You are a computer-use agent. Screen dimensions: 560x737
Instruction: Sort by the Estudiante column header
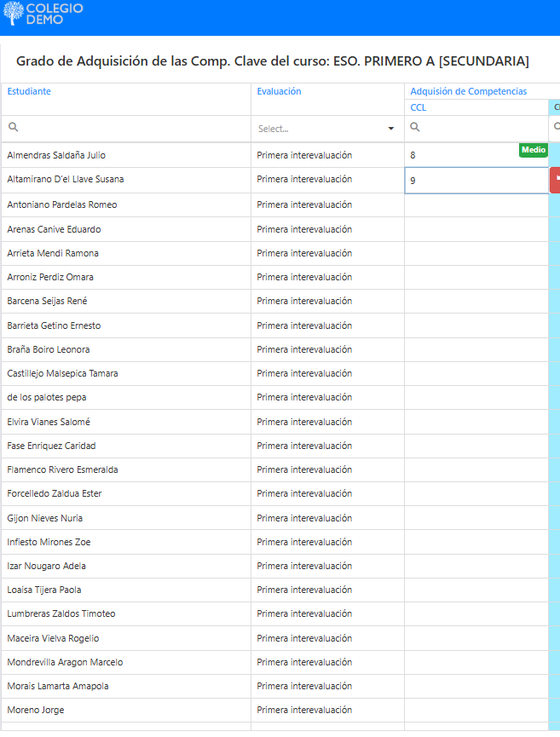pos(29,91)
